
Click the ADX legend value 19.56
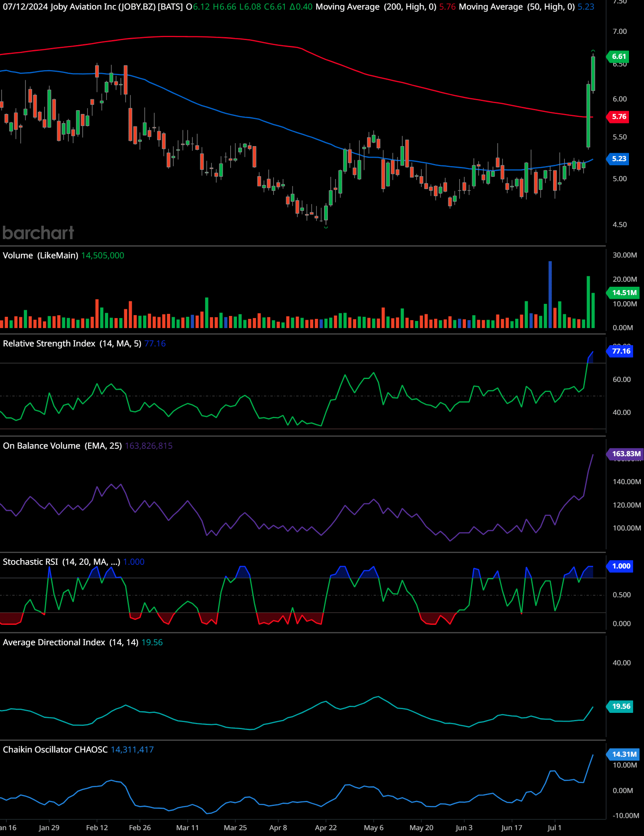tap(152, 642)
